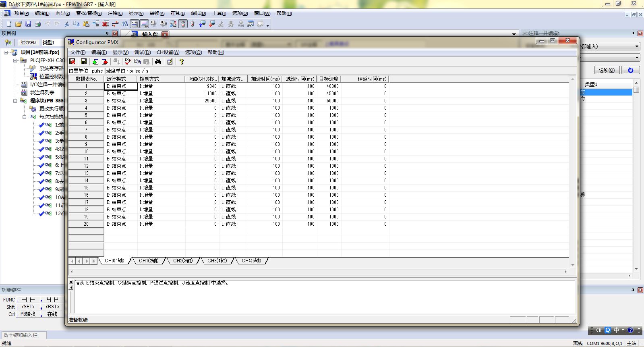This screenshot has width=644, height=347.
Task: Click the 显示PB button in project tree
Action: point(28,42)
